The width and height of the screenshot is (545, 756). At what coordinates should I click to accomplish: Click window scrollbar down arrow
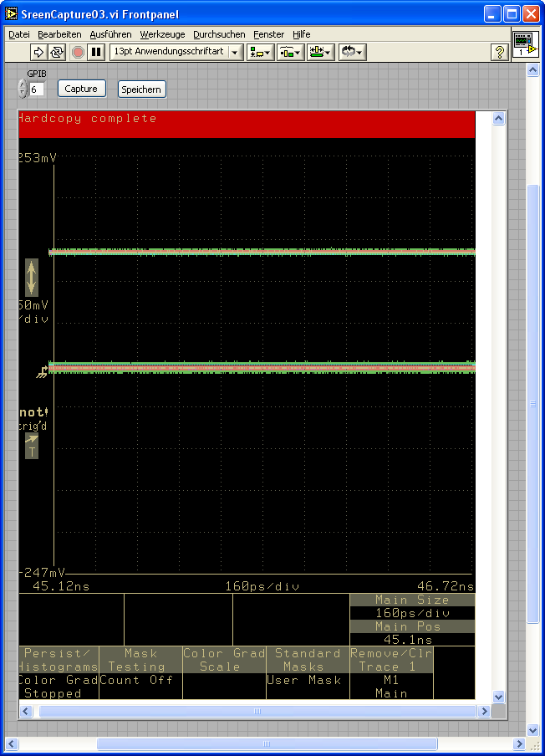coord(532,730)
